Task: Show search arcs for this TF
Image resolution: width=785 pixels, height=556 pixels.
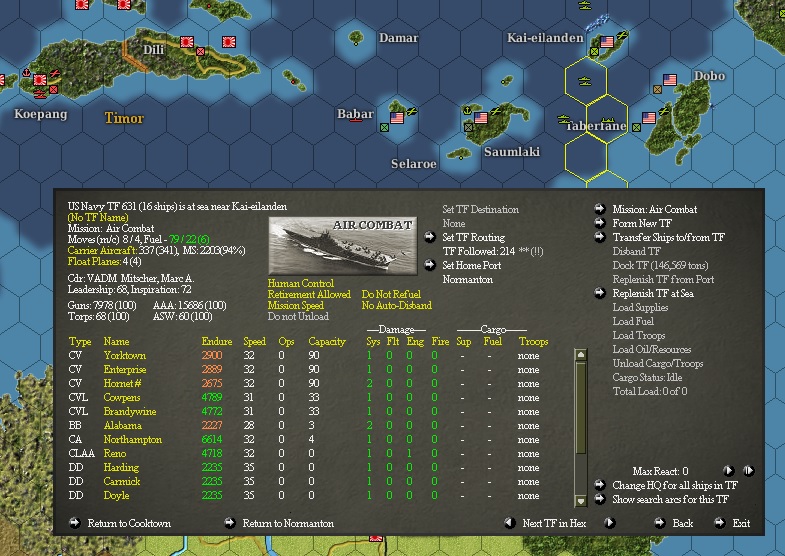Action: click(x=670, y=499)
